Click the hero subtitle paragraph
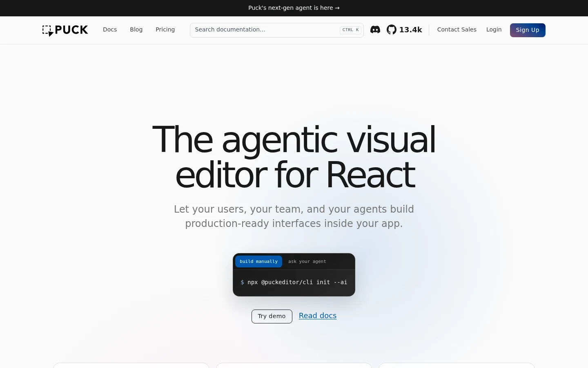 pyautogui.click(x=294, y=216)
